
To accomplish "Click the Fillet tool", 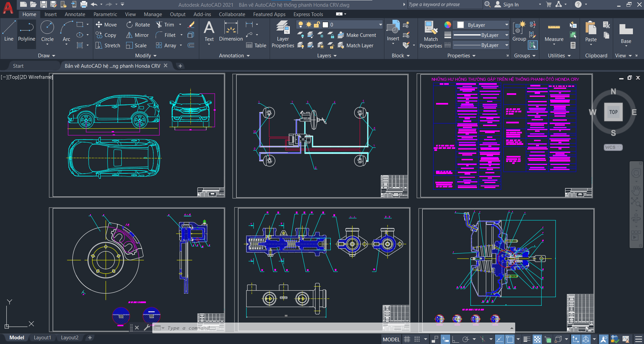I will (x=166, y=35).
